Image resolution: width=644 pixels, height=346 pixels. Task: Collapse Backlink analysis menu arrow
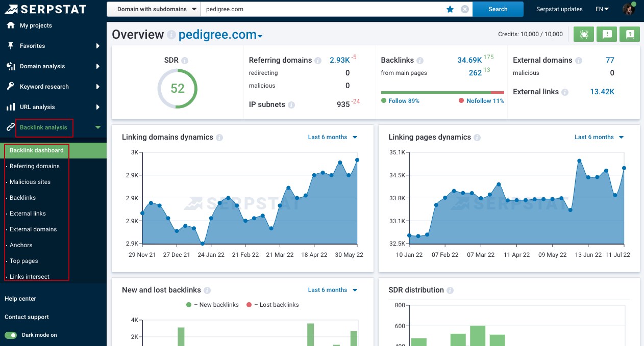(98, 127)
